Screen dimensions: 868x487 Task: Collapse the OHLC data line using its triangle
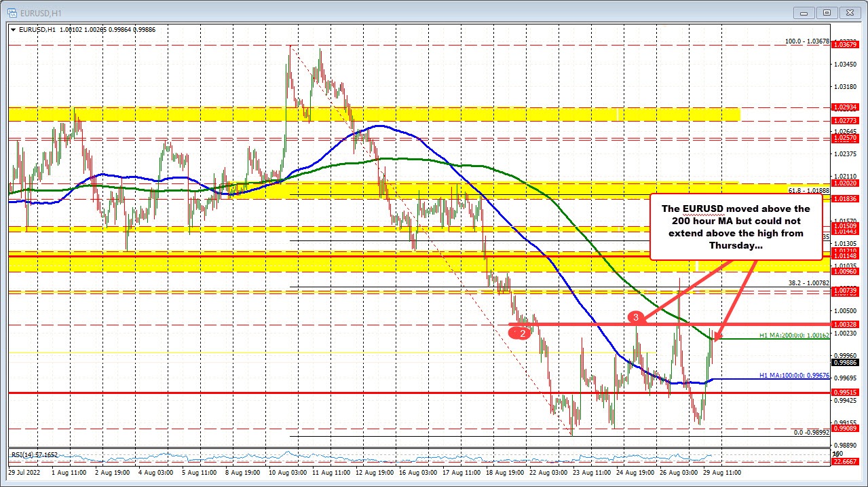coord(12,30)
